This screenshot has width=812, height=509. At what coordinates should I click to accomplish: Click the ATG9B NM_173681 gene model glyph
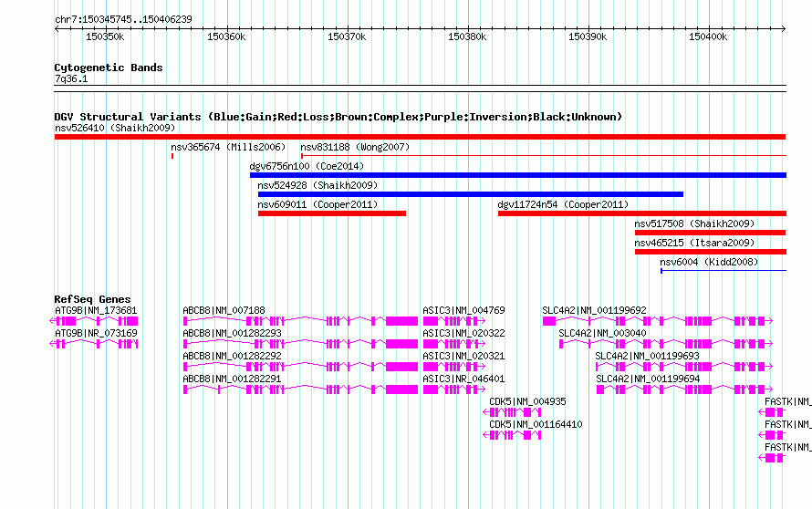click(94, 321)
